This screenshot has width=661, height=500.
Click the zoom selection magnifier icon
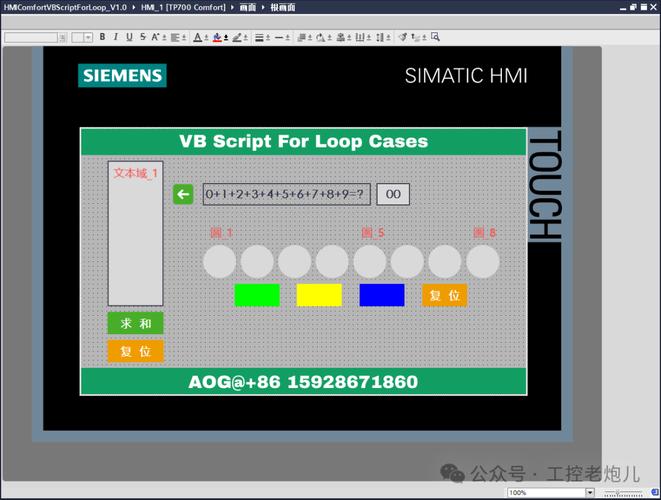coord(435,37)
